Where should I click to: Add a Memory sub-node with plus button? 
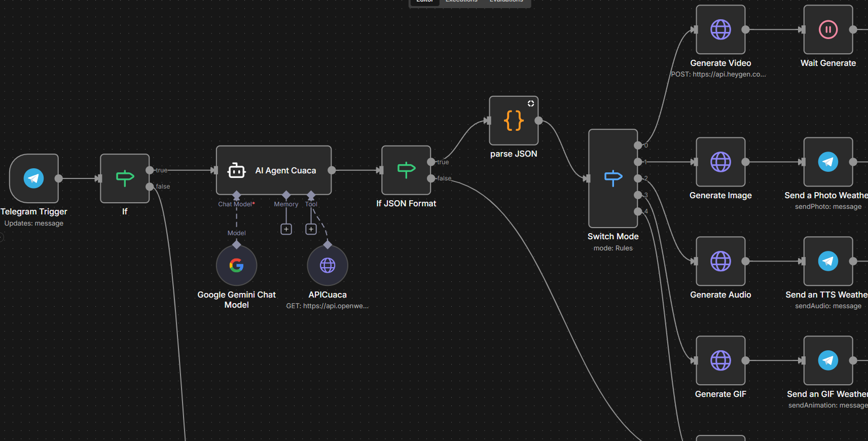pos(286,230)
